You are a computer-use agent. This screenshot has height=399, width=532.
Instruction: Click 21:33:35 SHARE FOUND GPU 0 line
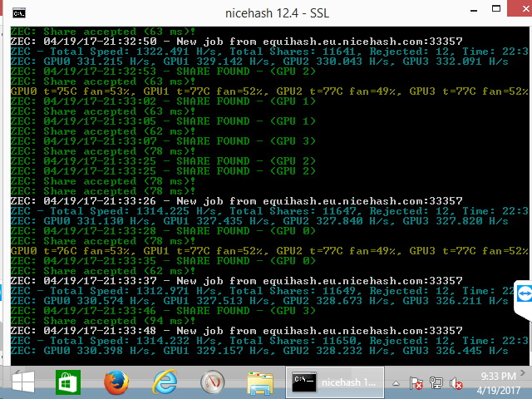coord(163,261)
